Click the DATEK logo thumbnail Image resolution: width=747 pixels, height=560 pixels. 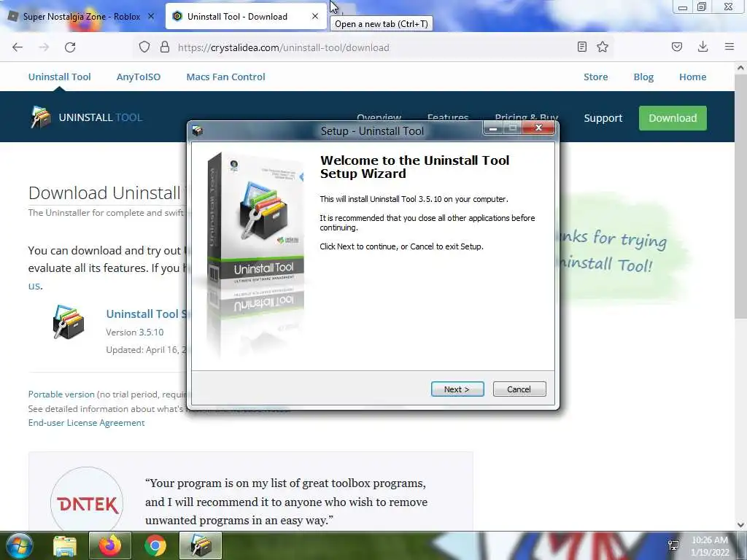[87, 503]
